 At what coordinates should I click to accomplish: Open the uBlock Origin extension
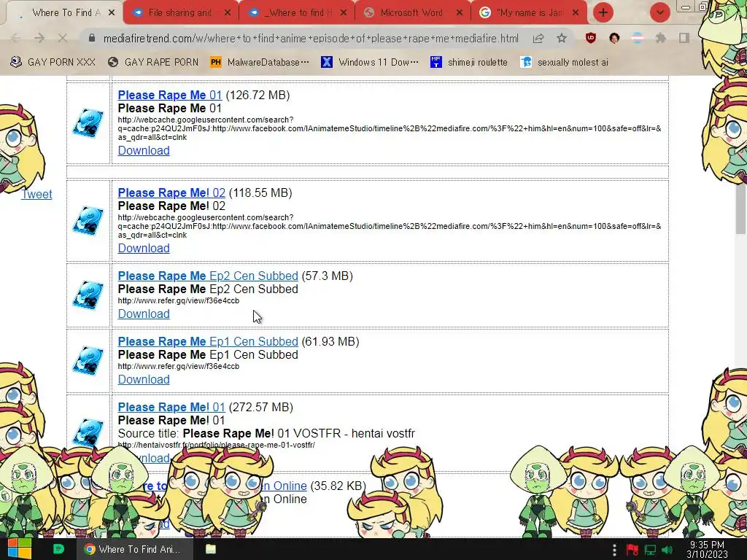point(591,38)
